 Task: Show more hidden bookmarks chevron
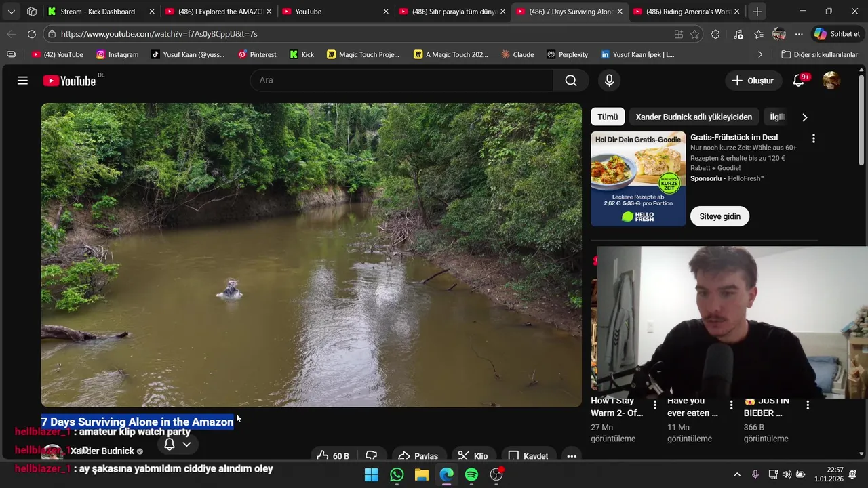(760, 54)
